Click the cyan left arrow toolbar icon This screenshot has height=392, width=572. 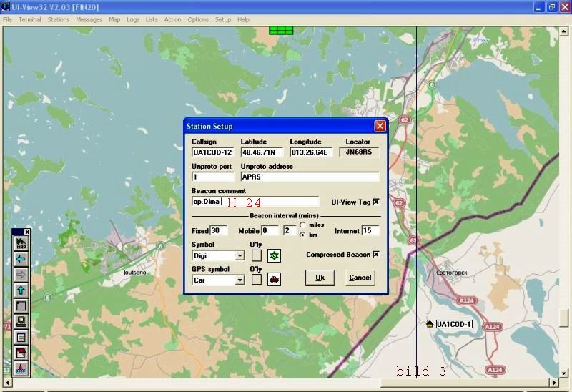click(21, 259)
